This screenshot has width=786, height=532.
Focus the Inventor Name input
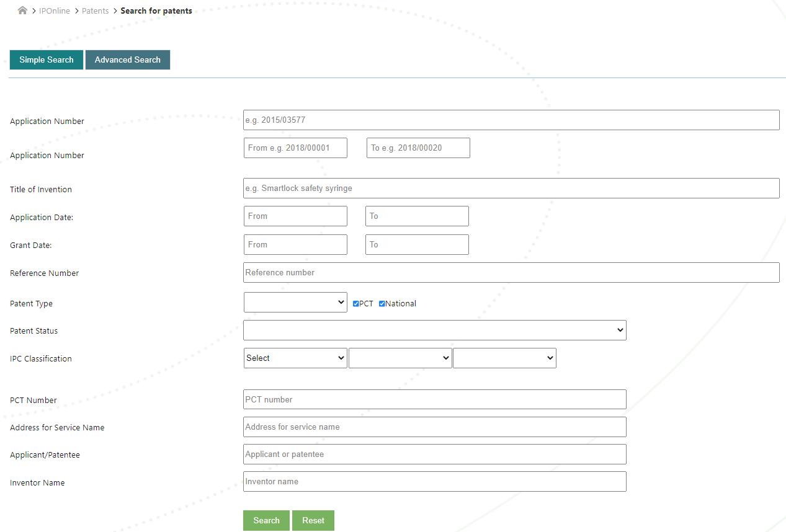[x=434, y=482]
